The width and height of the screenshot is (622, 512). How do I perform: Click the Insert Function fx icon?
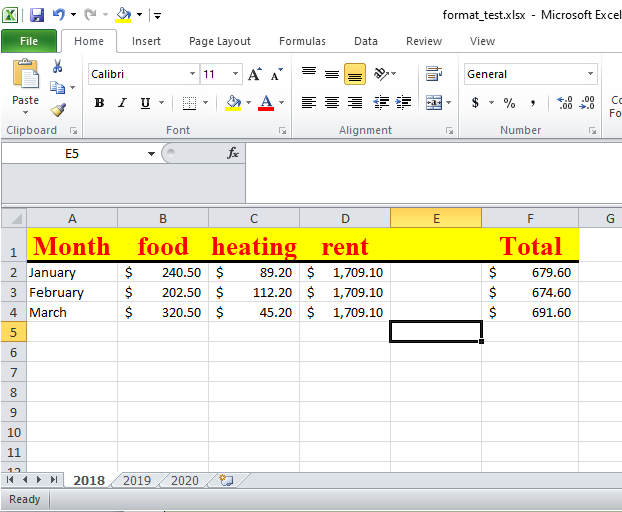coord(233,153)
